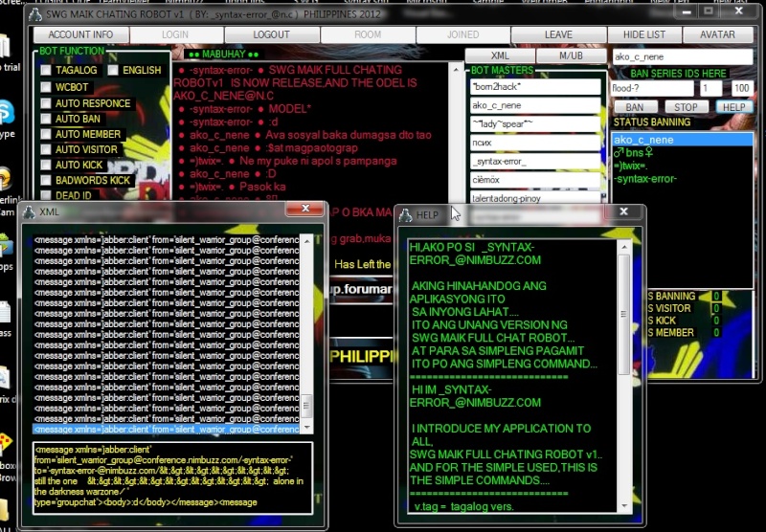Viewport: 766px width, 532px height.
Task: Open the Skype desktop icon
Action: click(7, 112)
